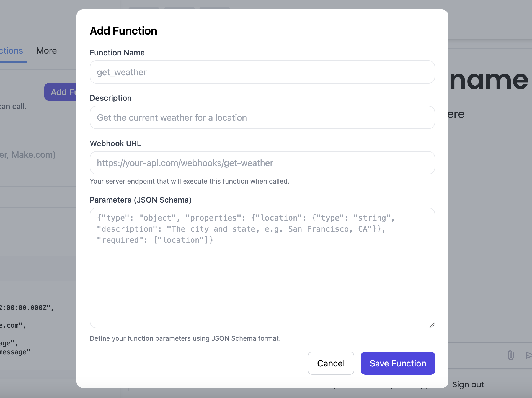Click the Add Function dialog title
This screenshot has height=398, width=532.
pyautogui.click(x=123, y=31)
